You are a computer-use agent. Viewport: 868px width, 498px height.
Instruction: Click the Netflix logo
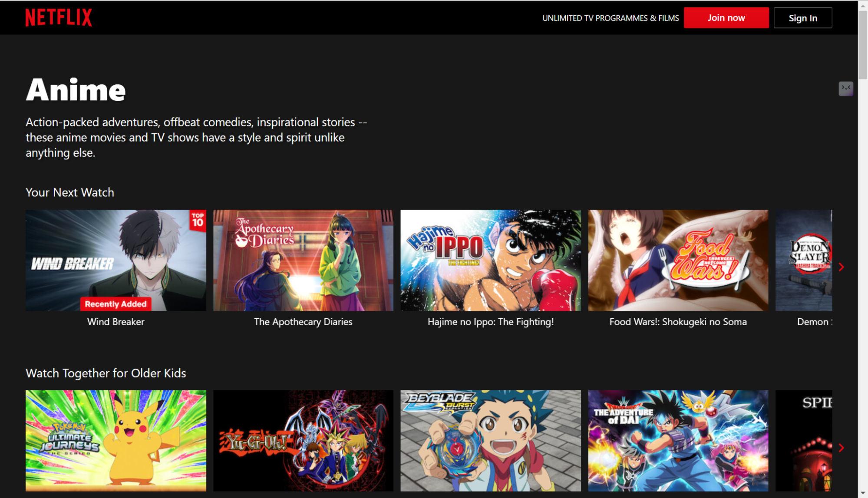[59, 18]
